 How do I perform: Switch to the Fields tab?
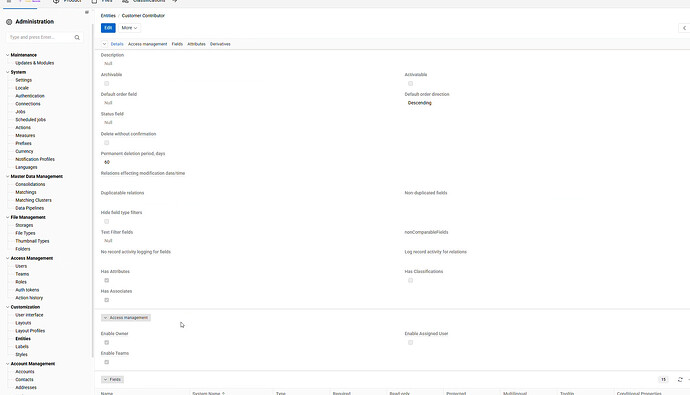tap(177, 44)
